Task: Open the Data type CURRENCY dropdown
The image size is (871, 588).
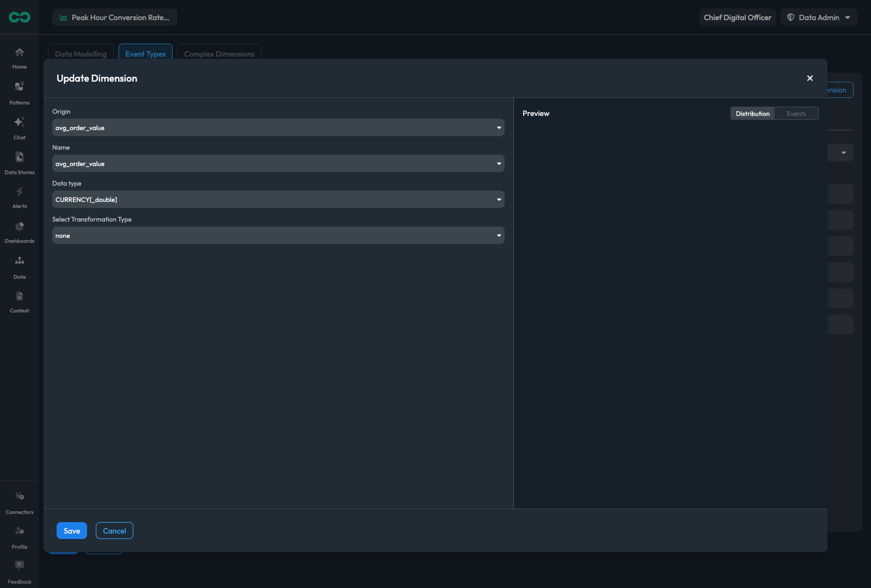Action: (278, 200)
